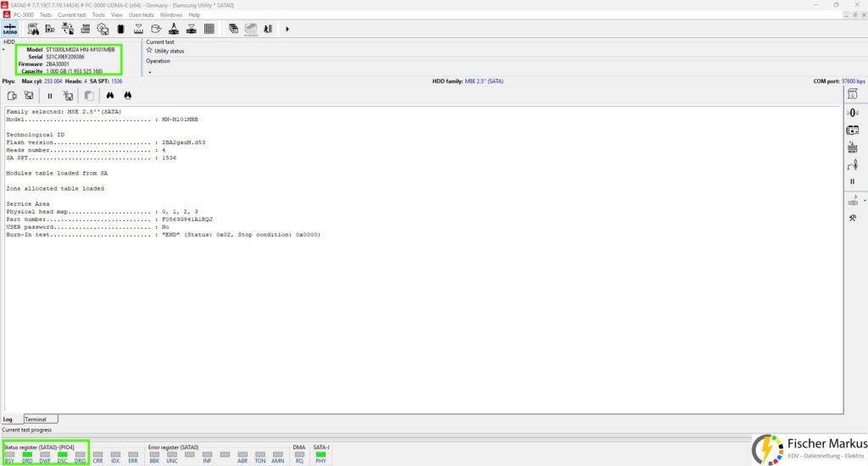This screenshot has width=868, height=466.
Task: Open the Users tests menu
Action: click(142, 15)
